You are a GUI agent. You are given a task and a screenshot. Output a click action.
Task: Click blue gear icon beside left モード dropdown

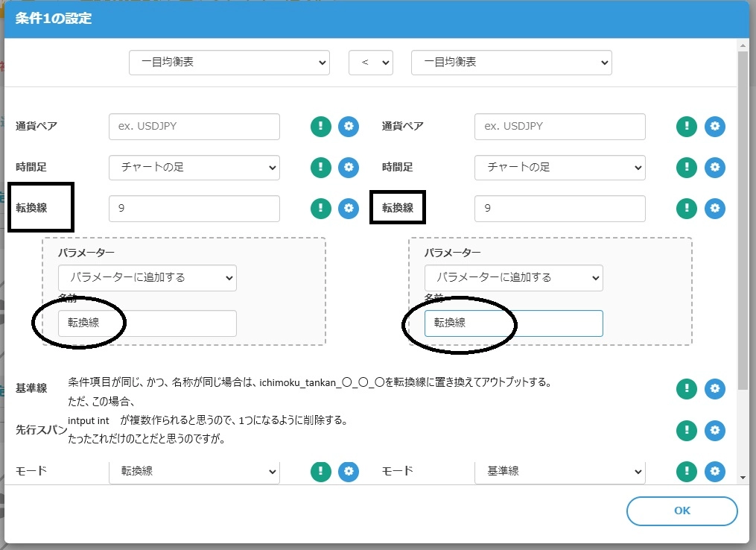click(x=349, y=472)
